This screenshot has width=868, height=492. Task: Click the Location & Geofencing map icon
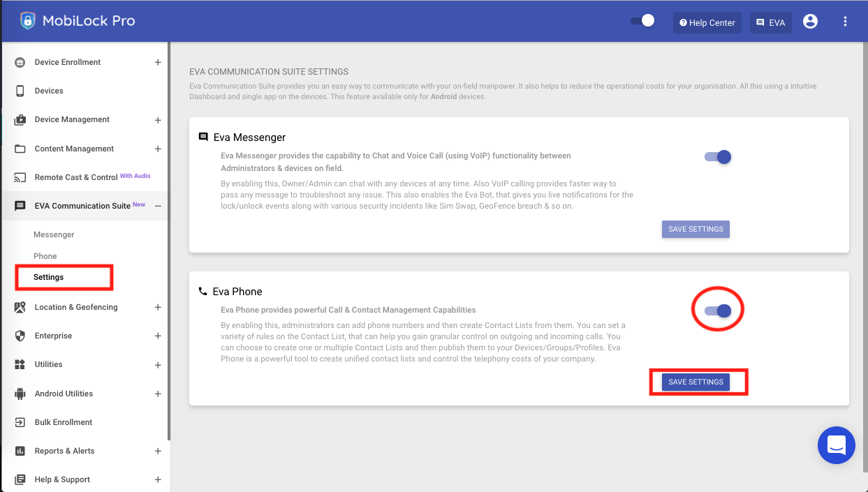click(x=20, y=307)
